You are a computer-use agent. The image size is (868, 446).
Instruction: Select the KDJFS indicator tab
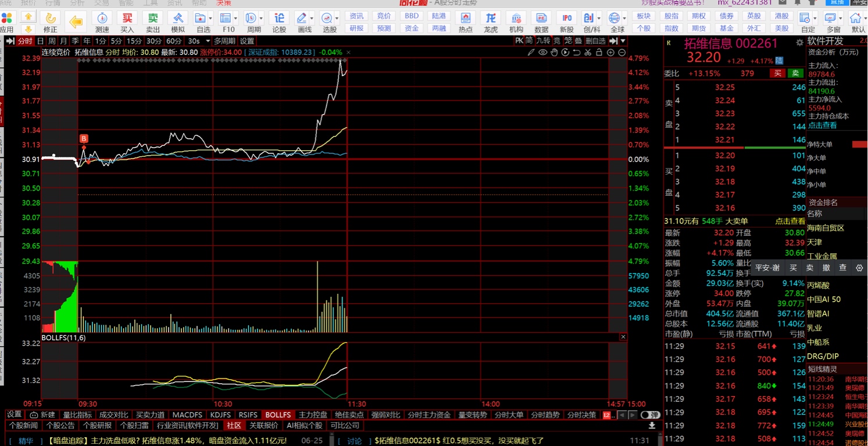(x=220, y=415)
